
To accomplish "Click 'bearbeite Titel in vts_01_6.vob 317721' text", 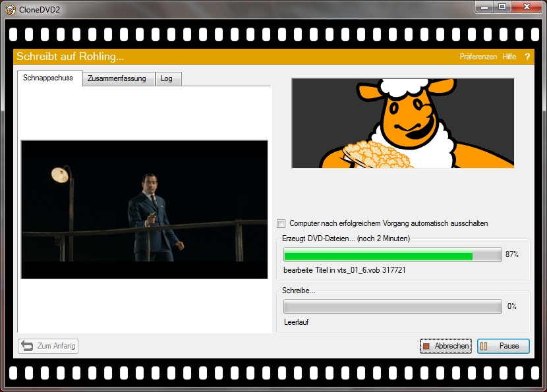I will (x=345, y=270).
